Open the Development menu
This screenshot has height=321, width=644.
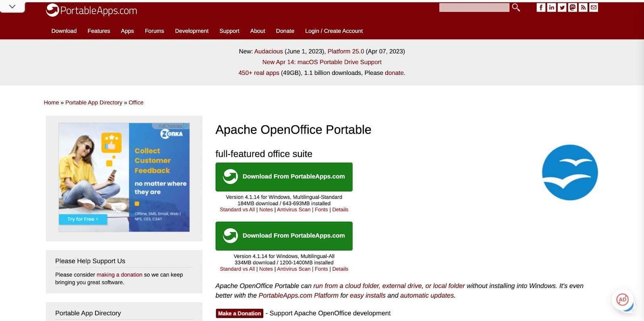coord(192,31)
